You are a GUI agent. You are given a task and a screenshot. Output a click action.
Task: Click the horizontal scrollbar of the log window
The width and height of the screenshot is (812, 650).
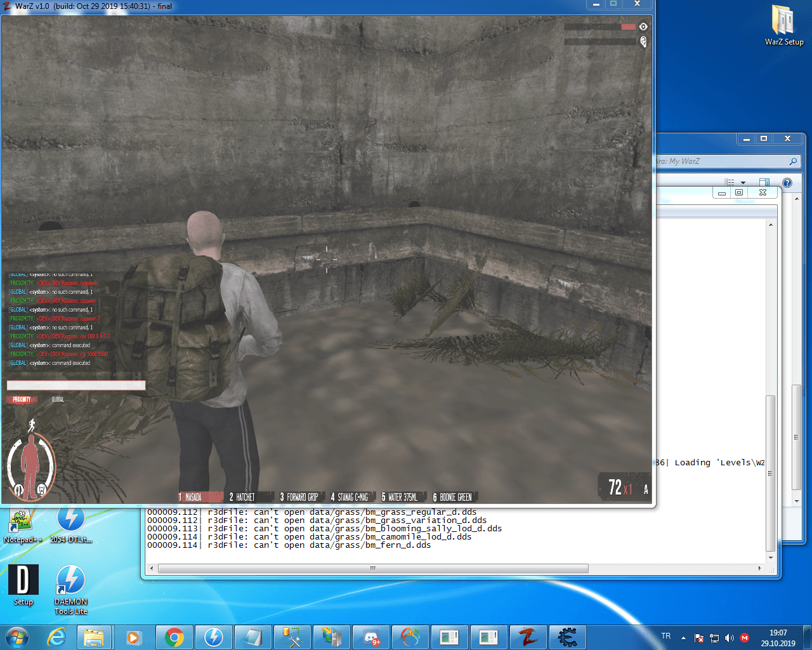[x=373, y=568]
